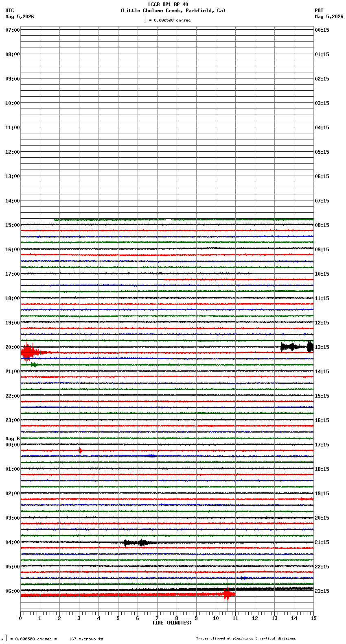Click the 'Traces clipped at plus/minus 3 vertical divisions' note
346x644 pixels.
point(246,638)
